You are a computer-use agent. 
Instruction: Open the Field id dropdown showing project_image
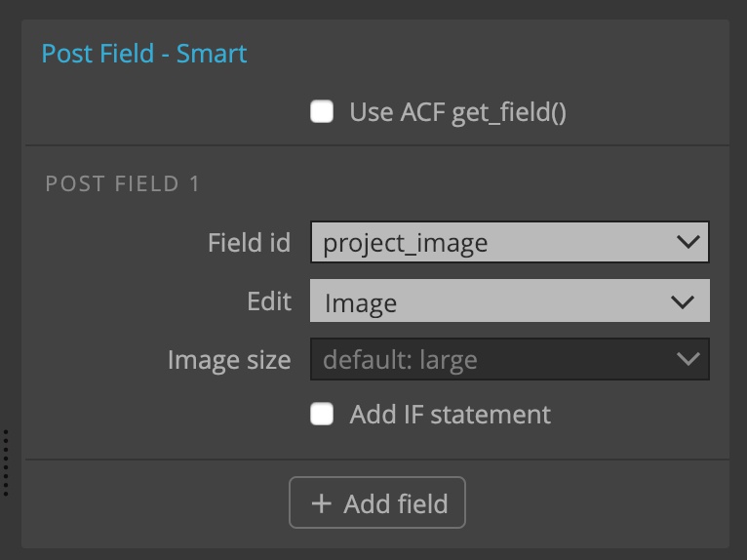pos(510,242)
